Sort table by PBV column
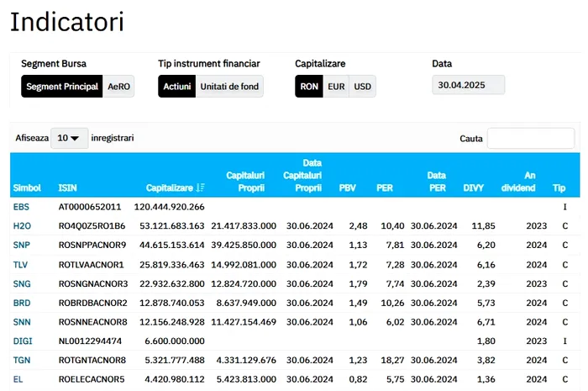 pos(347,188)
